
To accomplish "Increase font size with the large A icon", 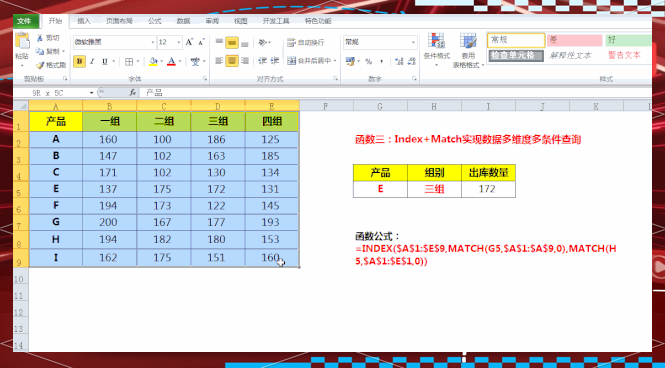I will click(190, 42).
